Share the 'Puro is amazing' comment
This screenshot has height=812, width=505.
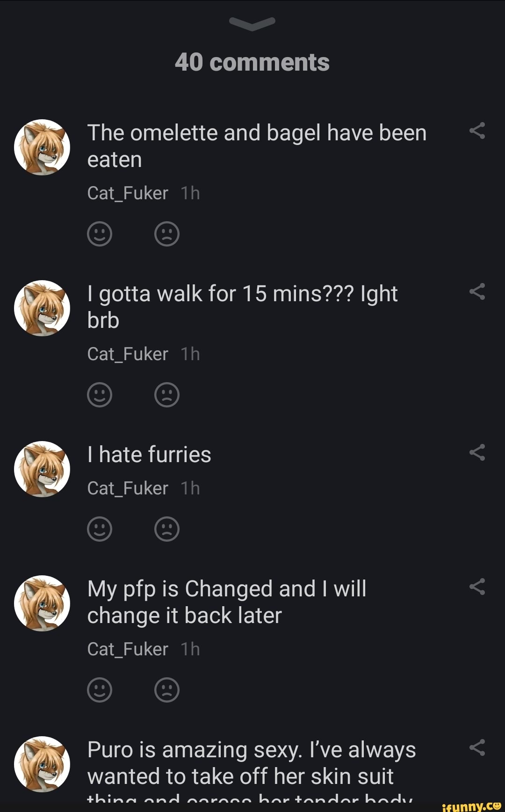(x=477, y=747)
